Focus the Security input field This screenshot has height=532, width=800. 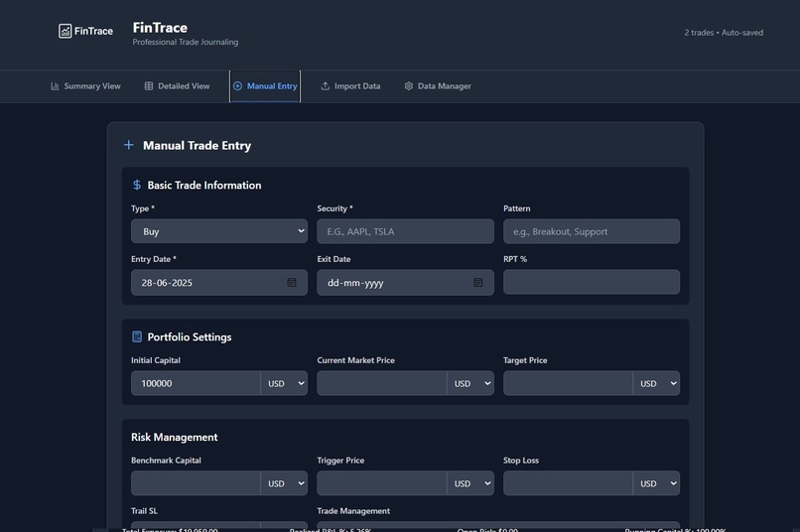click(406, 231)
